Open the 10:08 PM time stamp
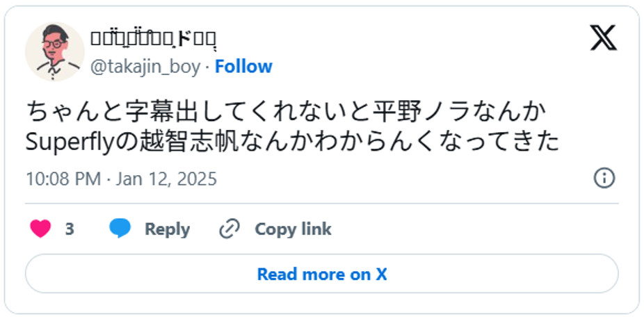This screenshot has width=644, height=319. pos(63,179)
